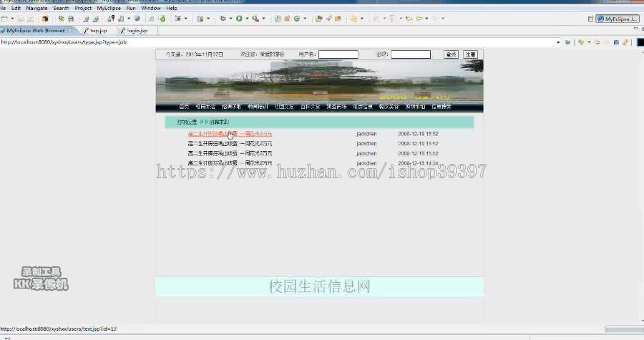The width and height of the screenshot is (644, 340).
Task: Click the open folder toolbar icon
Action: click(318, 19)
